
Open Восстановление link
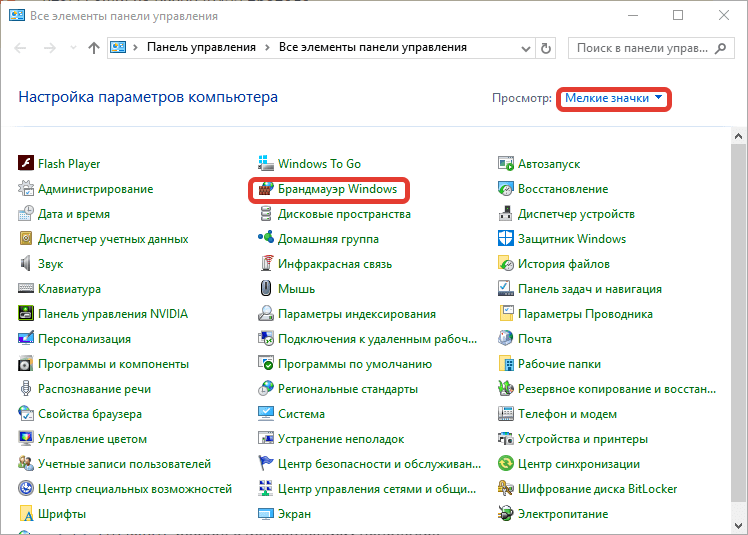pyautogui.click(x=563, y=189)
